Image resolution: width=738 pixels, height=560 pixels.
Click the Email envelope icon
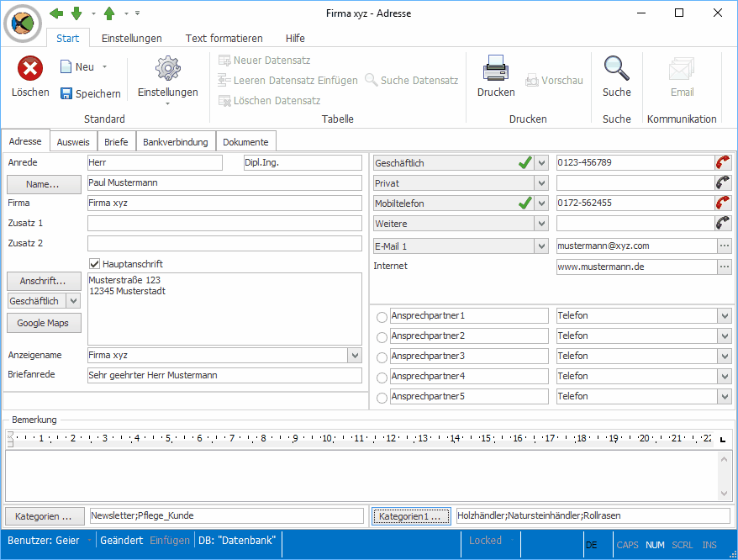click(682, 69)
